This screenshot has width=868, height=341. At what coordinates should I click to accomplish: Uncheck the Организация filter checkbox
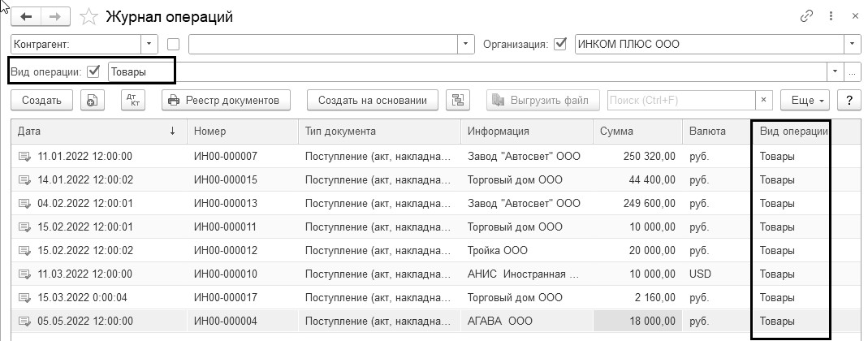coord(559,44)
